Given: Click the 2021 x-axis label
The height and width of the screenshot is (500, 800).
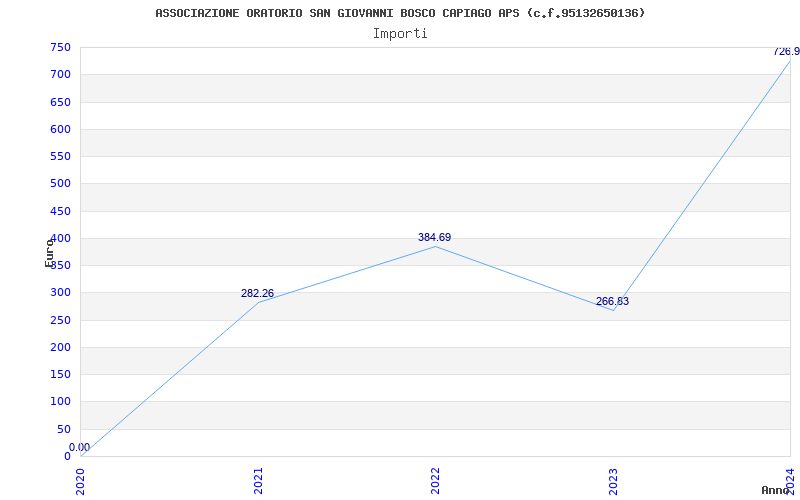Looking at the screenshot, I should click(258, 481).
